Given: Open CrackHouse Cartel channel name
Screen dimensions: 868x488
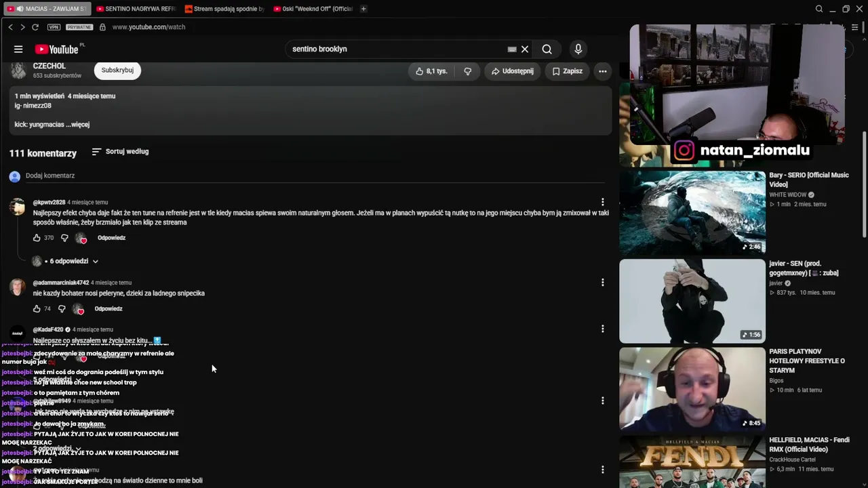Looking at the screenshot, I should 793,460.
